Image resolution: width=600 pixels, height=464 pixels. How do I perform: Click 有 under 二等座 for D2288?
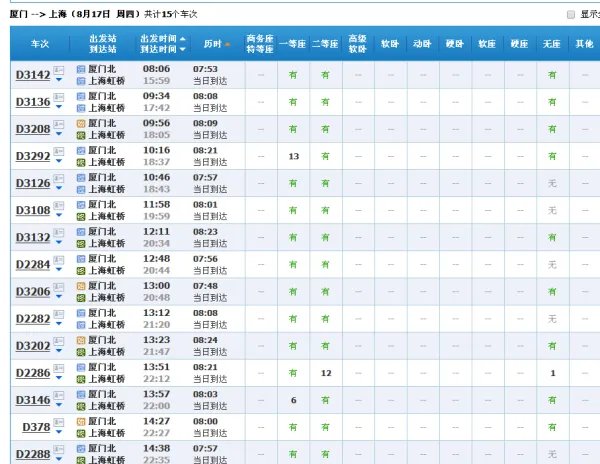[x=325, y=454]
